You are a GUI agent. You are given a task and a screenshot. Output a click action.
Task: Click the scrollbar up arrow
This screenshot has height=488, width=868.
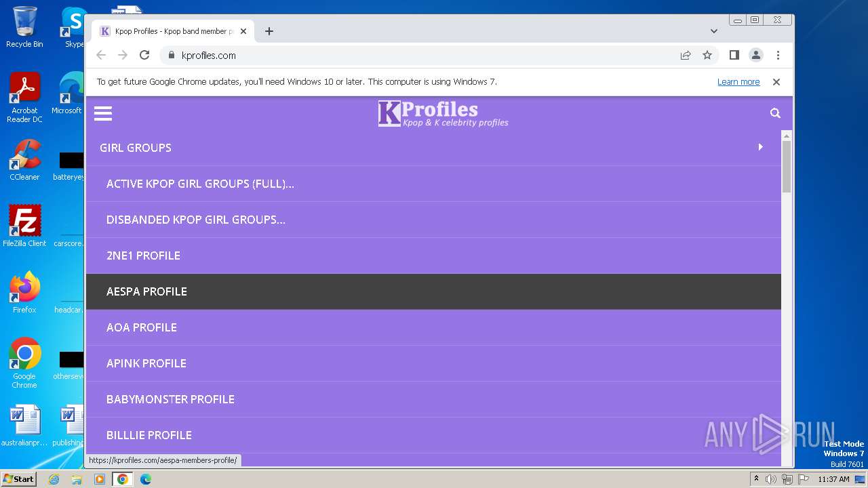pos(787,135)
